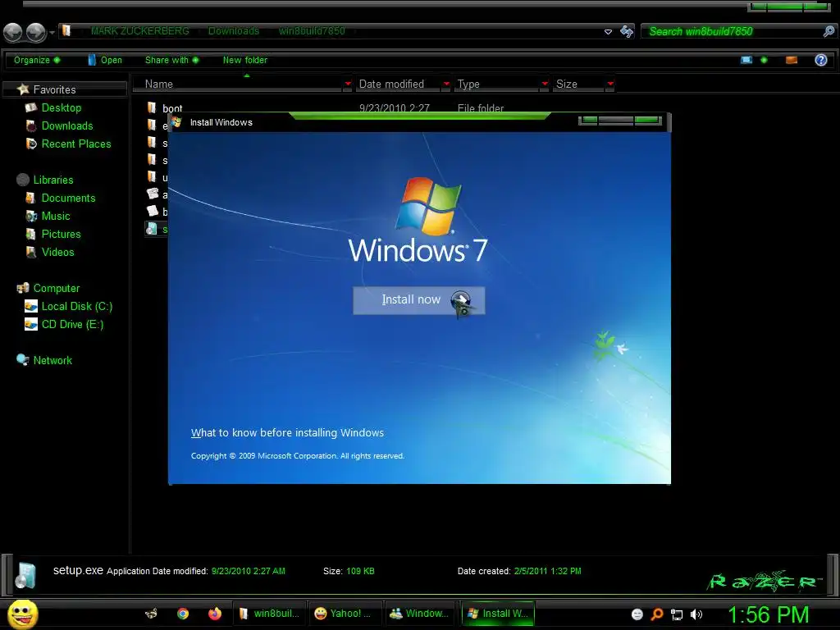Open the Organize menu
This screenshot has width=840, height=630.
point(36,60)
